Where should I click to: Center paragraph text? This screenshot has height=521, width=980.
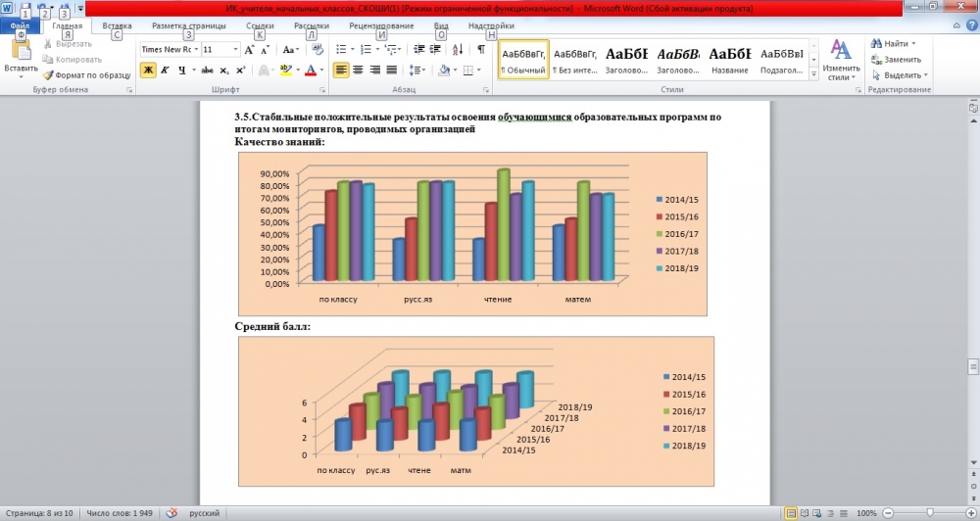(x=358, y=70)
